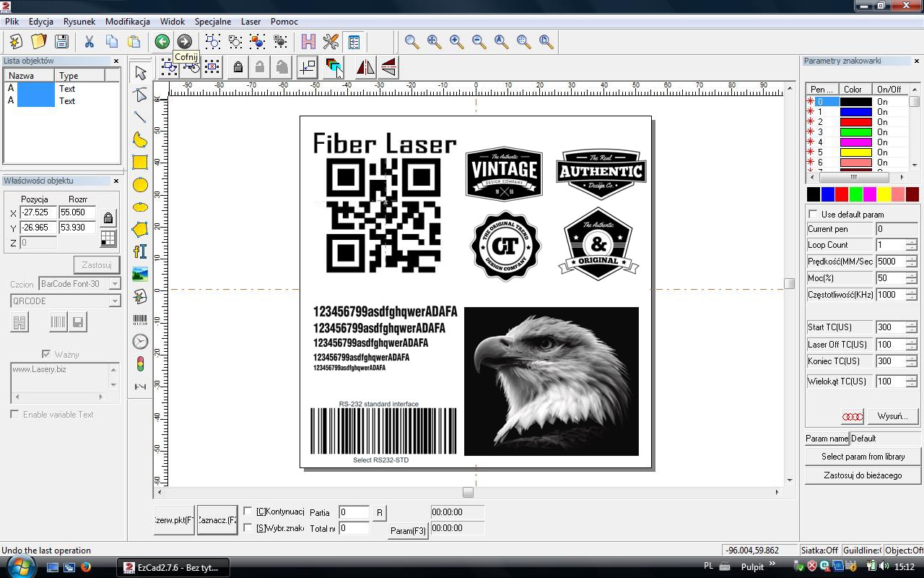Expand the QRCODE type dropdown
The image size is (924, 578).
(x=115, y=301)
